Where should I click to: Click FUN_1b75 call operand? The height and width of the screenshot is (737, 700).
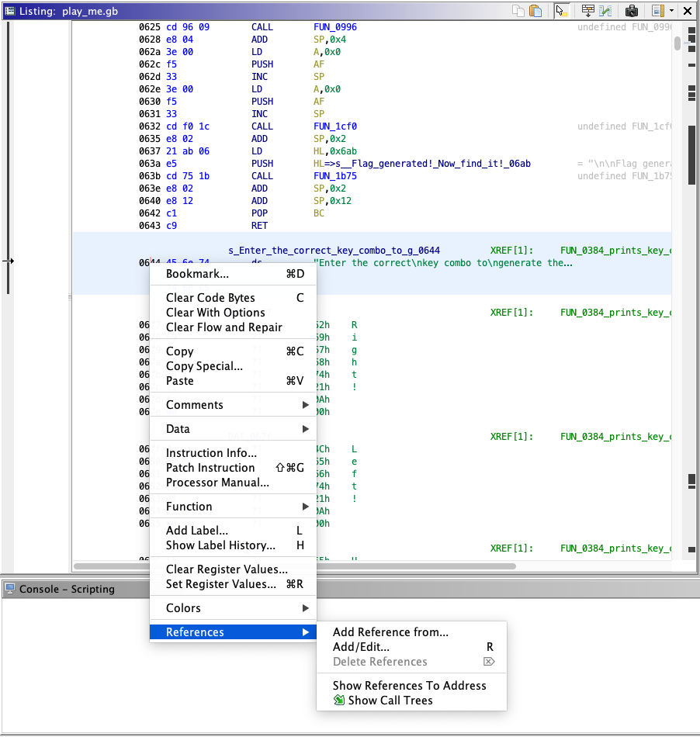[x=334, y=176]
